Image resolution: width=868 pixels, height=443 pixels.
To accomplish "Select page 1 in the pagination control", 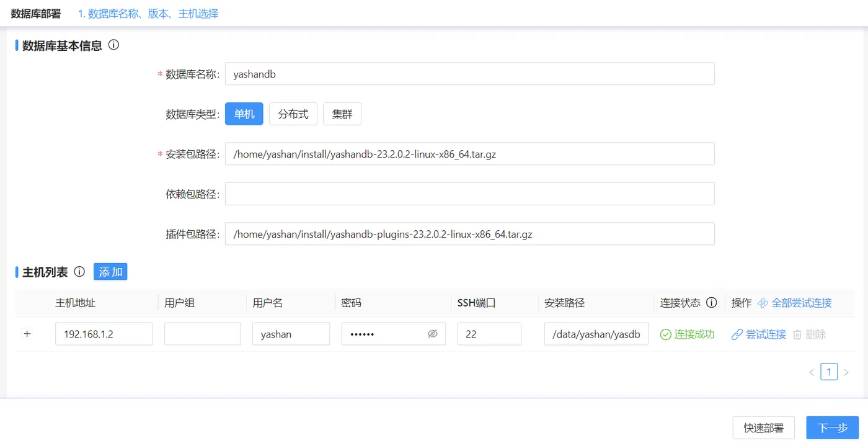I will click(x=829, y=371).
